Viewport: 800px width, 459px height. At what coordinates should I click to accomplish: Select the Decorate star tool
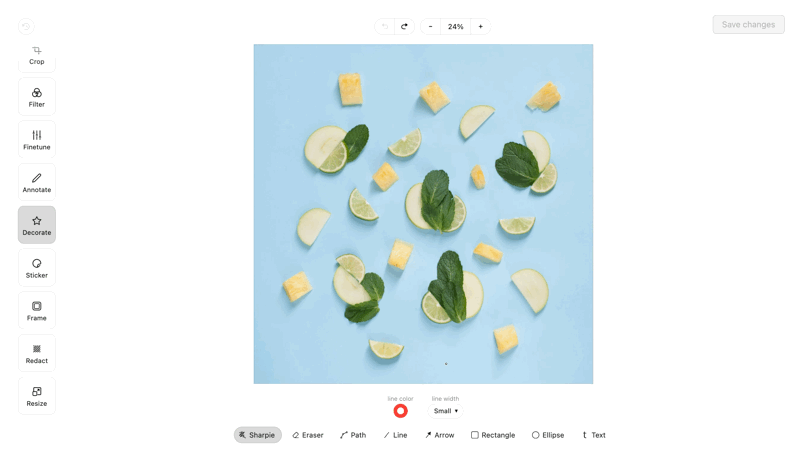coord(37,225)
